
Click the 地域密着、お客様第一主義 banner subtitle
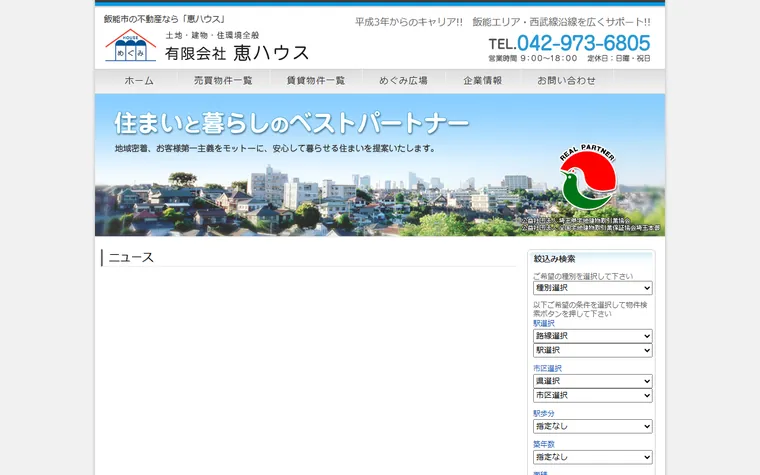(x=275, y=148)
